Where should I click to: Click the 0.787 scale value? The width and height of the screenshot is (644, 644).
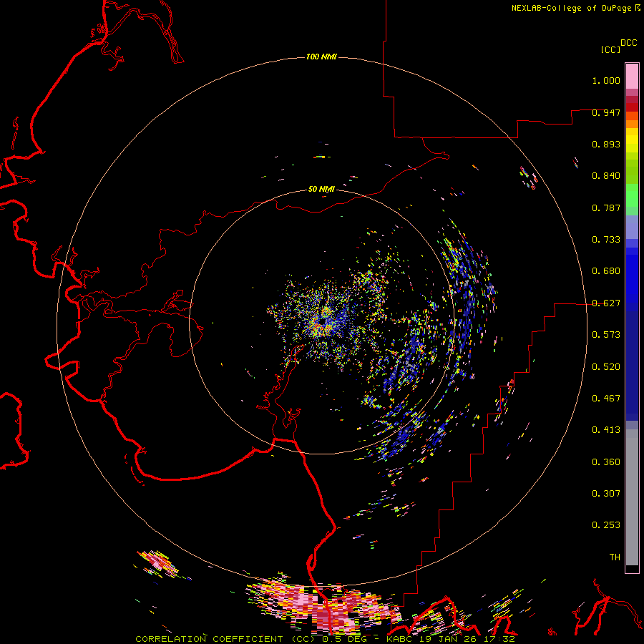point(606,208)
